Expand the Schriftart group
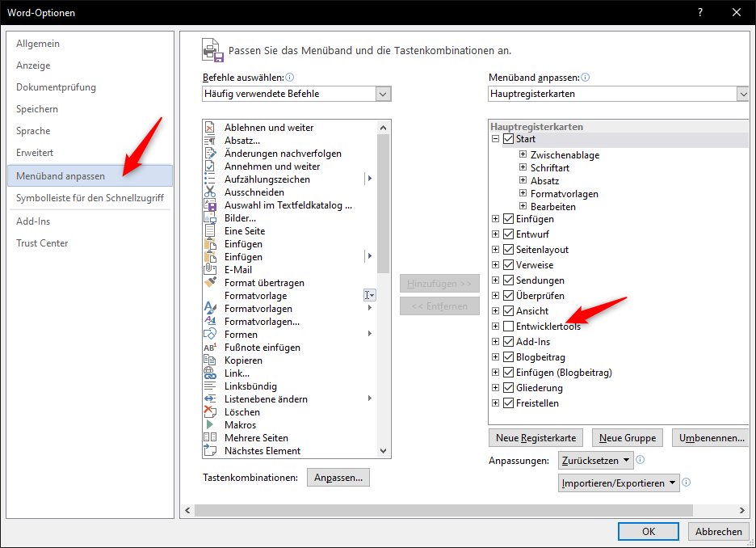This screenshot has height=548, width=756. [523, 167]
